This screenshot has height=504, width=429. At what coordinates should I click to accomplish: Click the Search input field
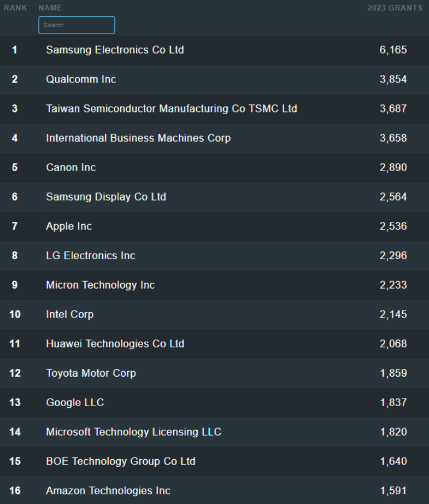coord(77,25)
